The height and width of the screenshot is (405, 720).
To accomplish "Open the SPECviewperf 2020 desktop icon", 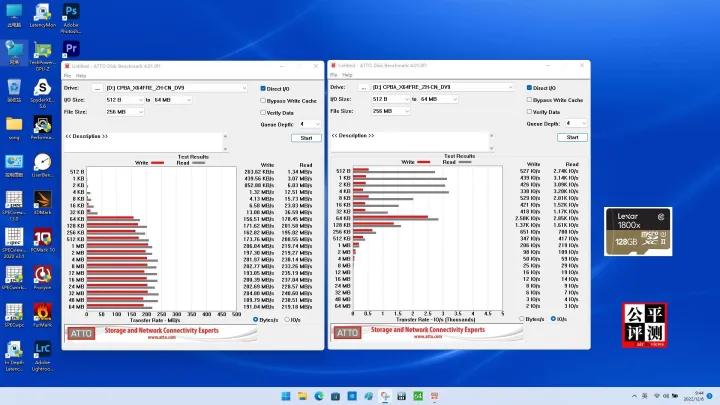I will 14,243.
